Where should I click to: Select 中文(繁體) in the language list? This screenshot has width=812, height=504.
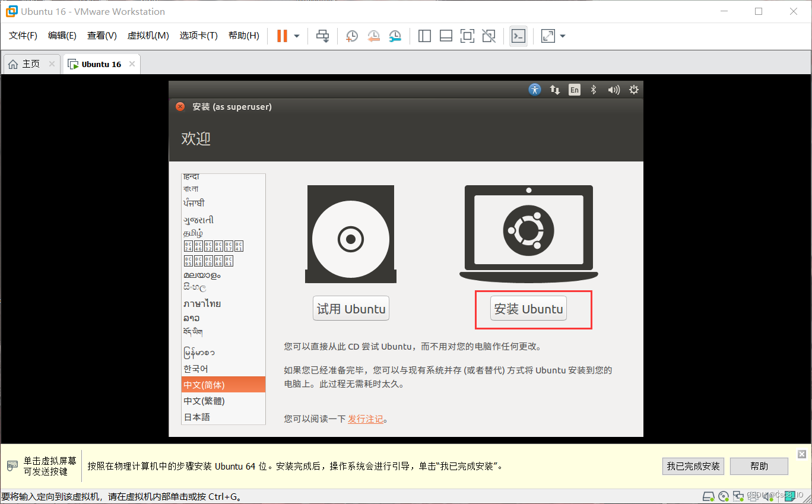click(223, 401)
